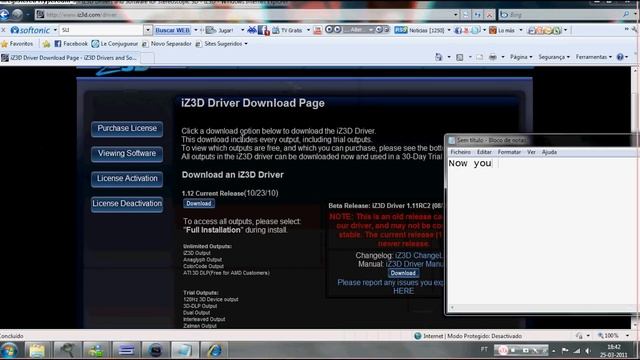Click the red stop-loading X icon

coord(489,15)
